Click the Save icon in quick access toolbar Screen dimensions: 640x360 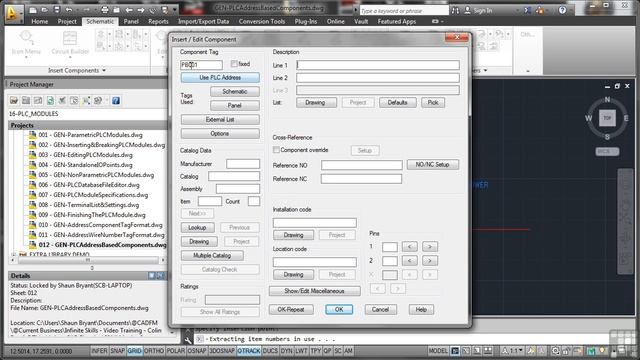coord(56,10)
